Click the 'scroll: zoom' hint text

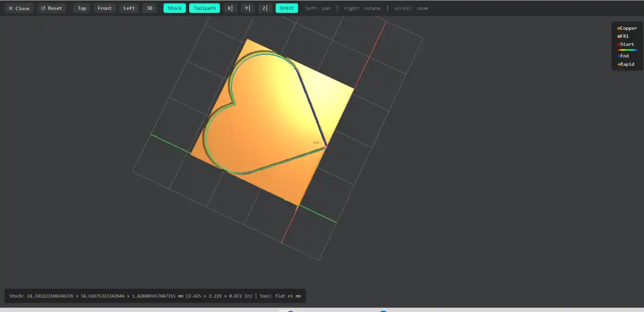[411, 8]
